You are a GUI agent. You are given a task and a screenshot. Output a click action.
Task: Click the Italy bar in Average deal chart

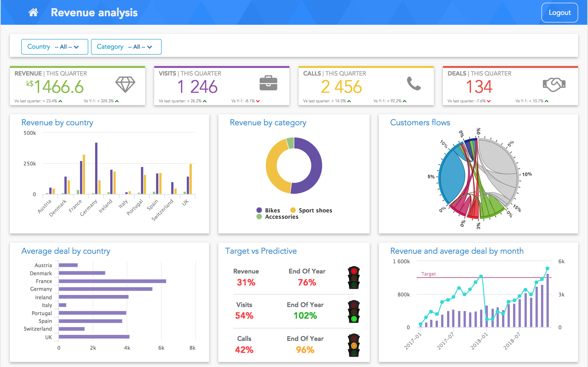pos(62,305)
